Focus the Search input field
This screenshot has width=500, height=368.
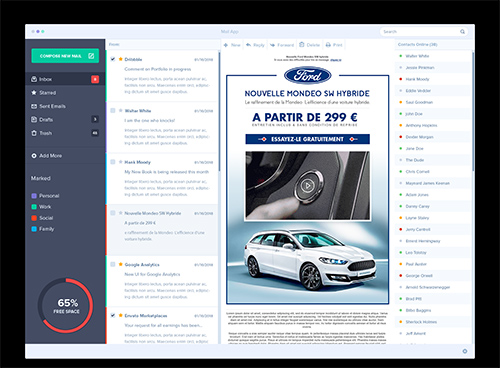424,32
